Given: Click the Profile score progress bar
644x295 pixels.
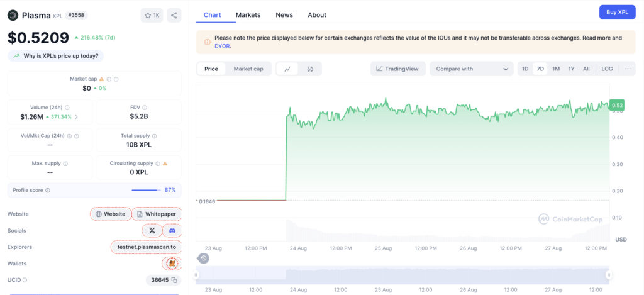Looking at the screenshot, I should [146, 190].
